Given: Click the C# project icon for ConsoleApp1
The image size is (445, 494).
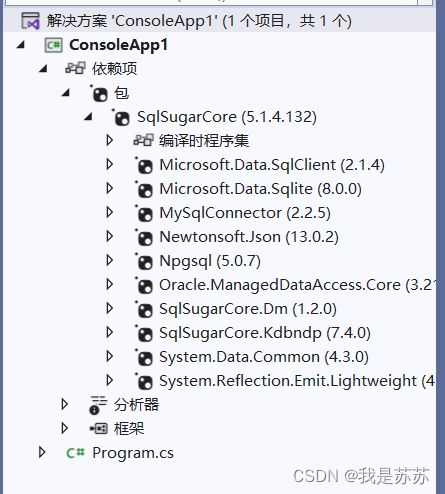Looking at the screenshot, I should tap(53, 45).
